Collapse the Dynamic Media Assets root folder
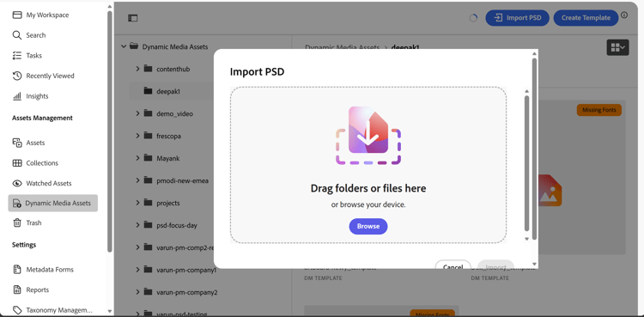The height and width of the screenshot is (317, 644). [x=123, y=46]
